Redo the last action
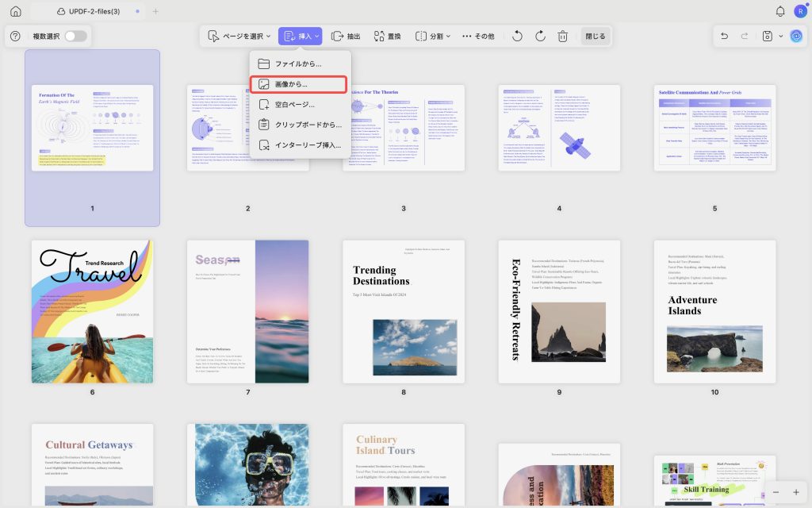This screenshot has width=812, height=508. [744, 37]
